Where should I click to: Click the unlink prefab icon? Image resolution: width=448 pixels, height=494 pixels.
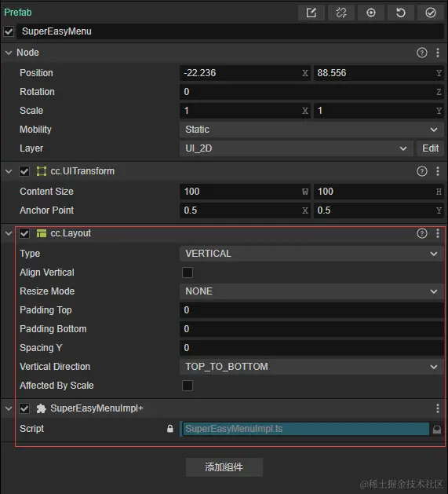point(341,13)
